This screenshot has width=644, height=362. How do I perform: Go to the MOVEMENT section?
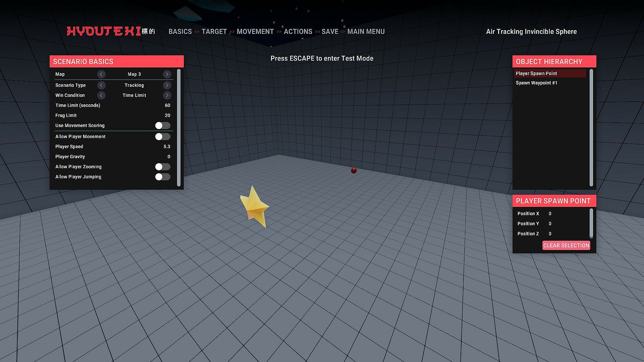click(255, 32)
